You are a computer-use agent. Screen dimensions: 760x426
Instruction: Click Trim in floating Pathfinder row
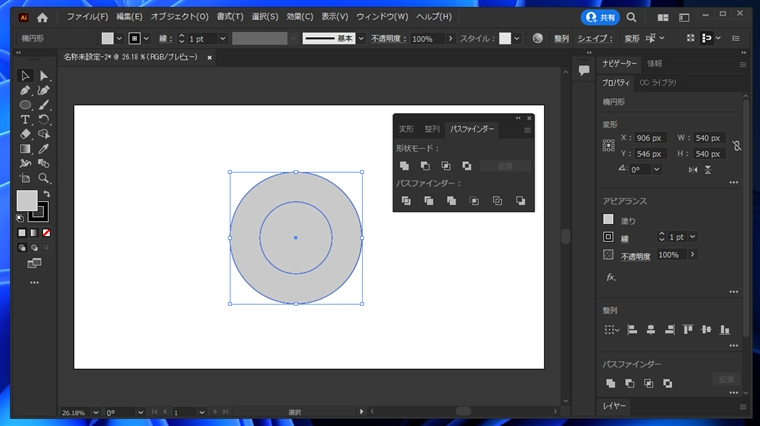coord(428,201)
